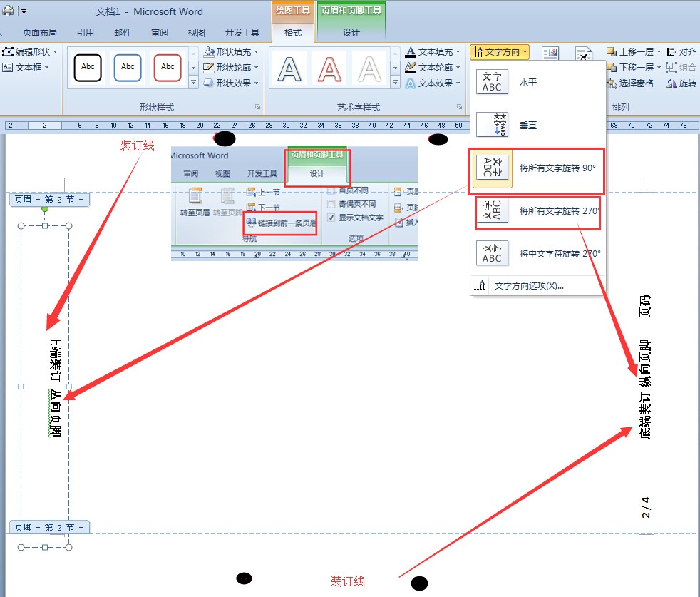Select 垂直 vertical text direction
Viewport: 700px width, 597px height.
point(537,125)
